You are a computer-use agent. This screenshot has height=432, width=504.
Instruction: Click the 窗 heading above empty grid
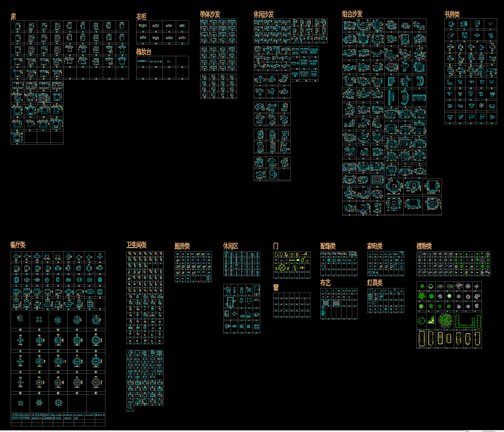276,287
